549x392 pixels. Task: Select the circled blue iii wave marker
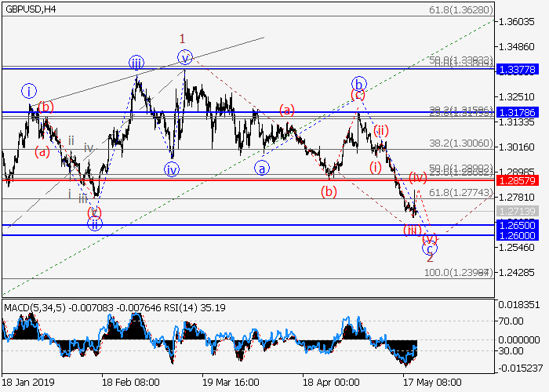tap(136, 63)
